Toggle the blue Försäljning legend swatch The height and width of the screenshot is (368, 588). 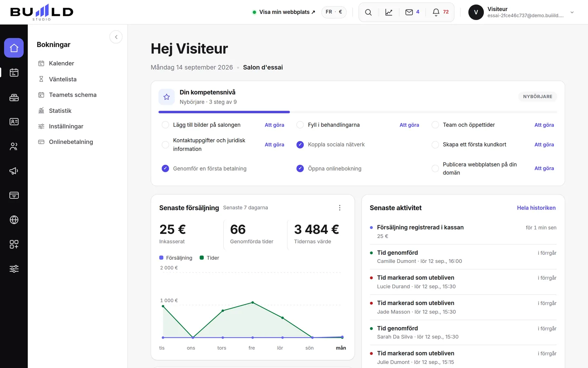point(161,258)
